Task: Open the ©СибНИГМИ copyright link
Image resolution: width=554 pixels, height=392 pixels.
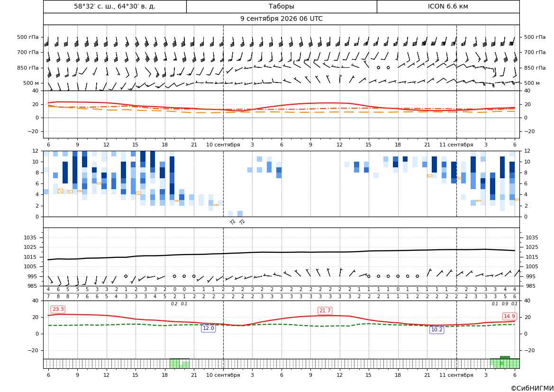Action: coord(532,388)
